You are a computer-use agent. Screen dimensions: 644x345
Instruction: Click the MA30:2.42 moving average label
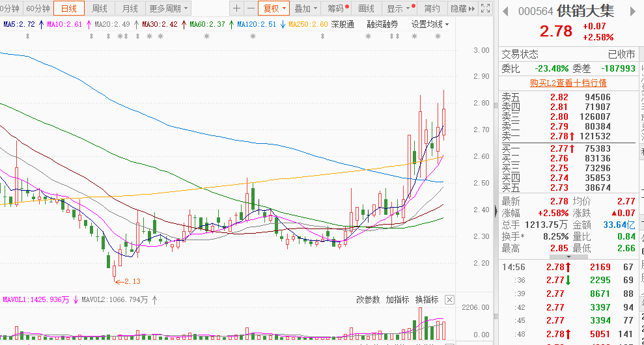coord(160,25)
